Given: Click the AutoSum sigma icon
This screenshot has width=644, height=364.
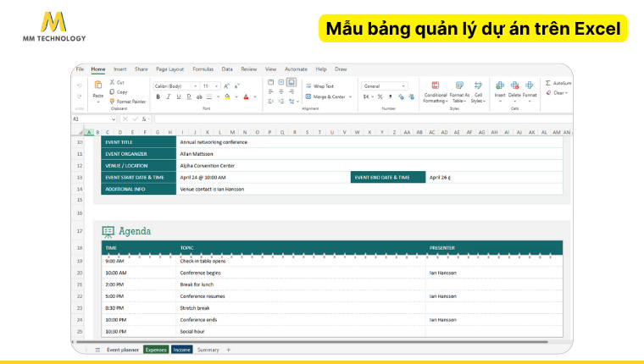Looking at the screenshot, I should click(x=548, y=83).
